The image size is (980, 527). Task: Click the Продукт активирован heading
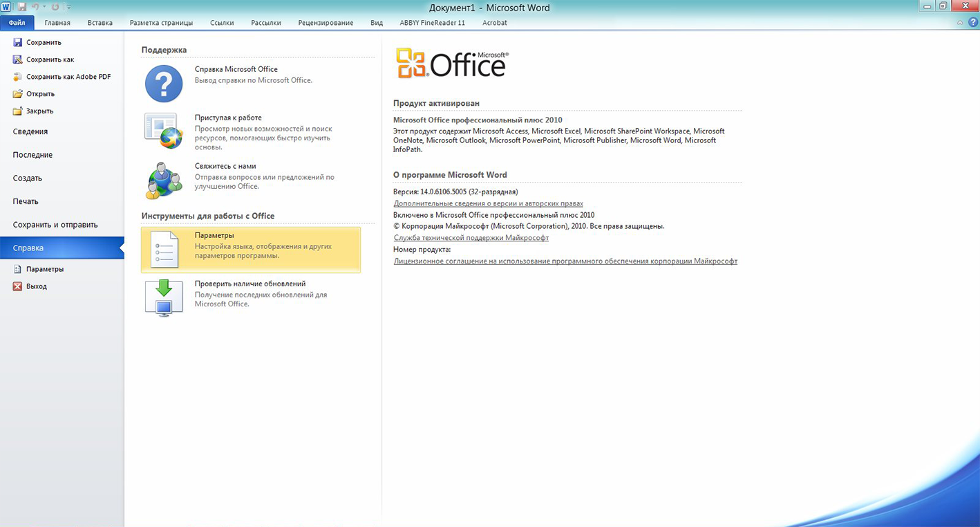pyautogui.click(x=436, y=103)
